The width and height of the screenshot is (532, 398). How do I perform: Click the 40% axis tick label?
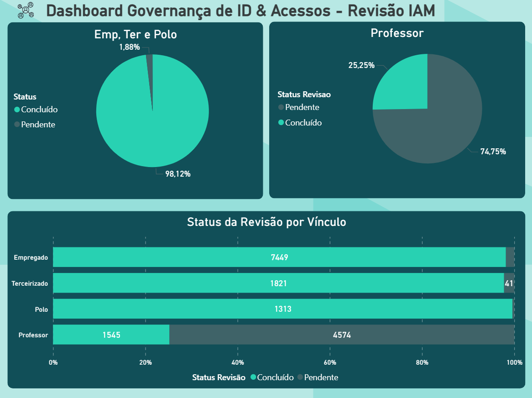238,362
